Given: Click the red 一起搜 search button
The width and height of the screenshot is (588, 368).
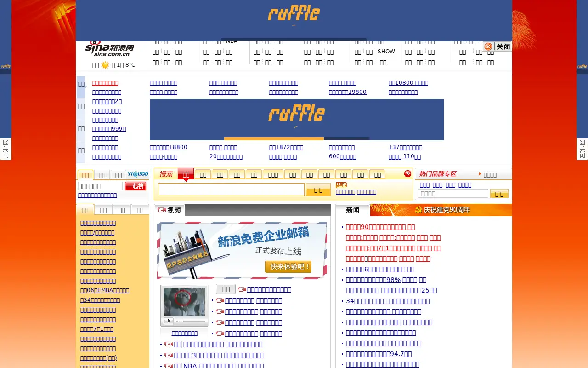Looking at the screenshot, I should click(x=136, y=186).
